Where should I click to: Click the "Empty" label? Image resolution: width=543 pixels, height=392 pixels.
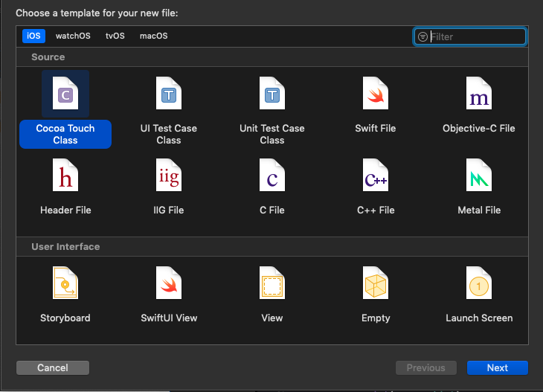click(376, 318)
